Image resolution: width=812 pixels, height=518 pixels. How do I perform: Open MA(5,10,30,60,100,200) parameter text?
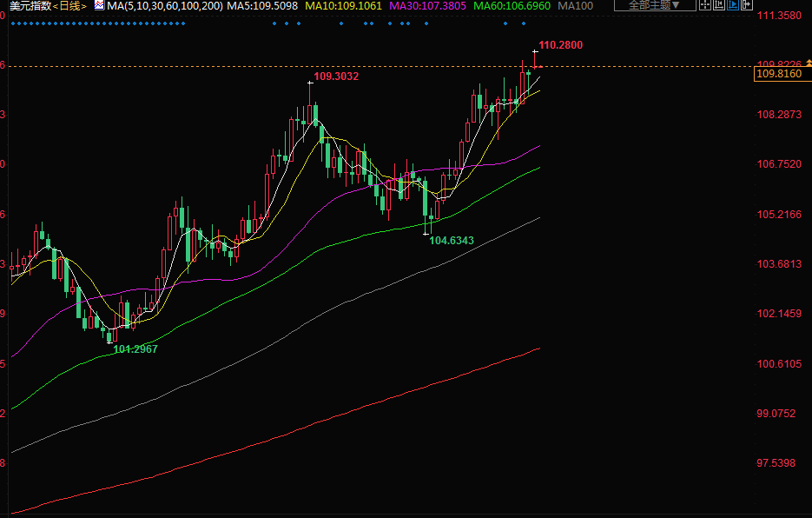[164, 6]
